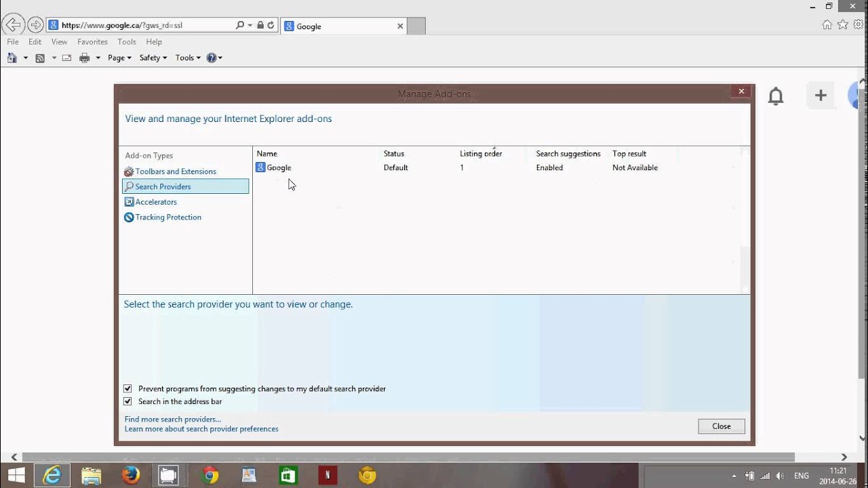
Task: Open the File menu
Action: pyautogui.click(x=13, y=42)
